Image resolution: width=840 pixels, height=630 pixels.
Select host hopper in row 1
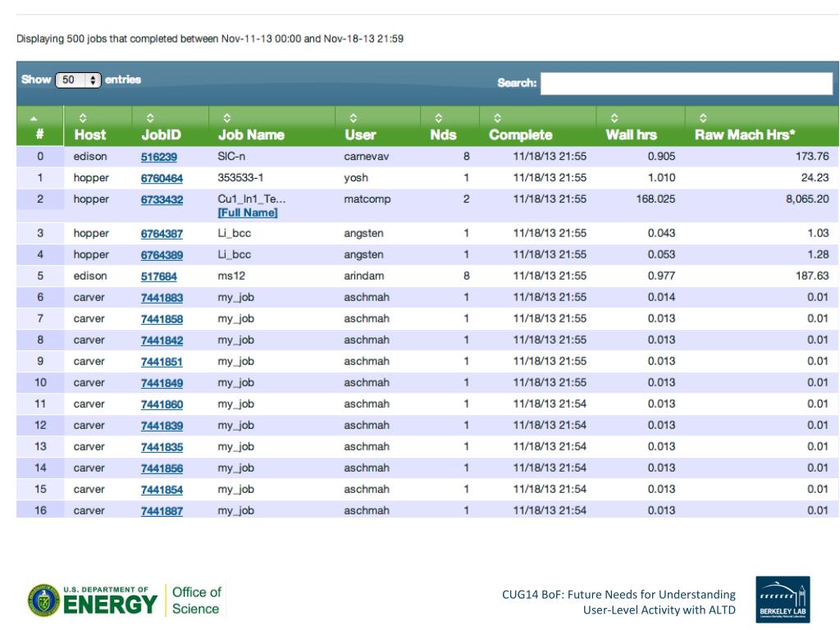pos(91,178)
